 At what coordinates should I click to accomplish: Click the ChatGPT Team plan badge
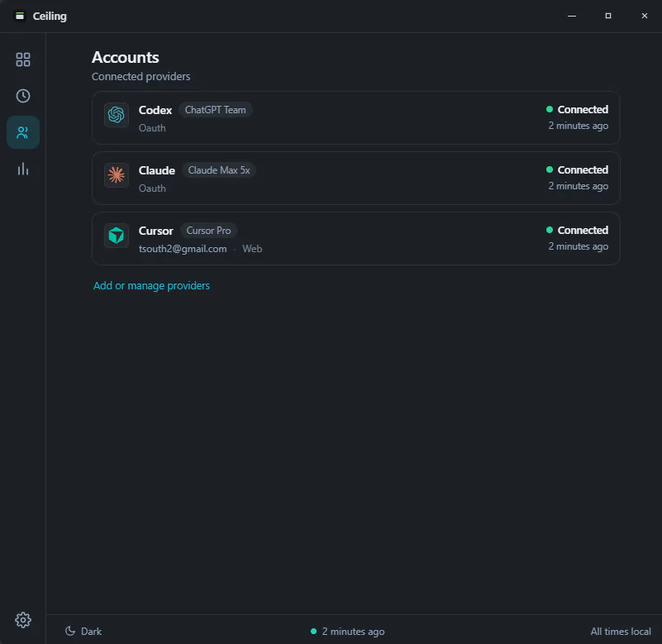tap(216, 110)
